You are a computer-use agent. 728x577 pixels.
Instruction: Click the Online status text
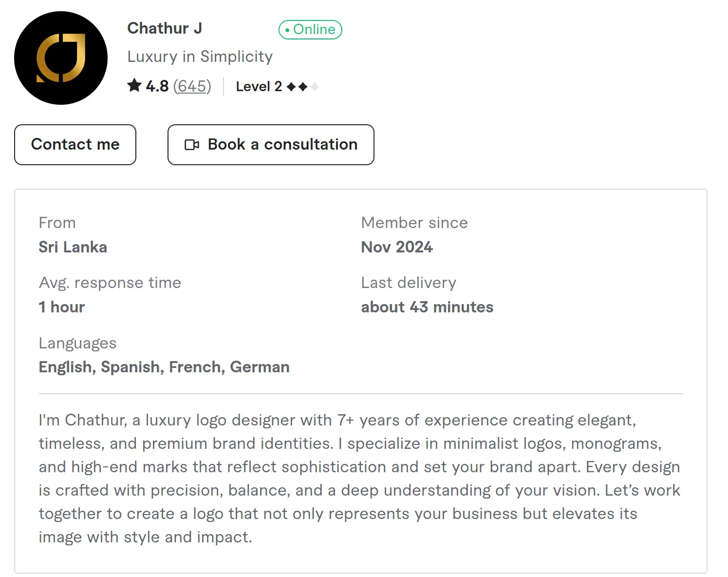314,30
